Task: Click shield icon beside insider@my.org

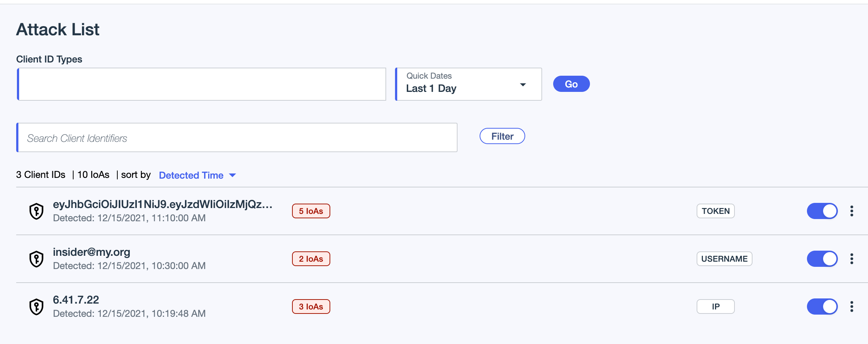Action: pos(36,259)
